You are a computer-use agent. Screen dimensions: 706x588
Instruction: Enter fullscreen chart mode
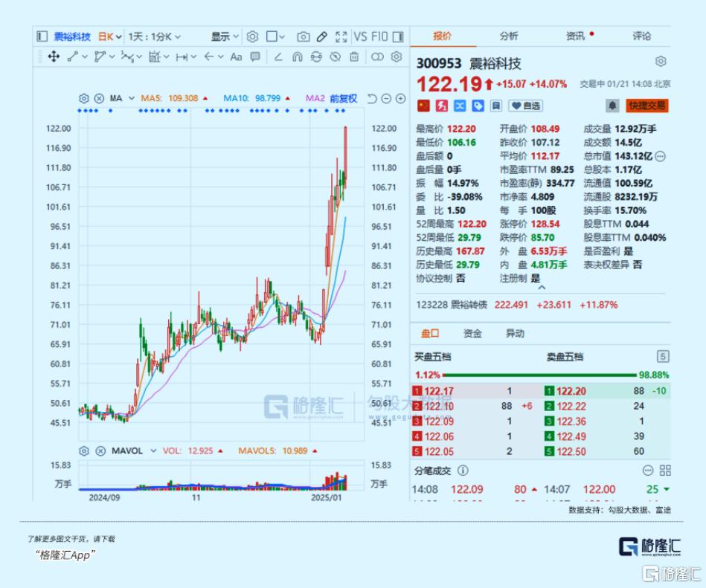coord(341,36)
